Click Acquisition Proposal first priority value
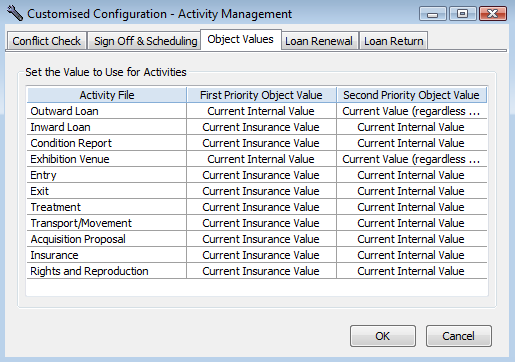The image size is (515, 362). [x=261, y=239]
